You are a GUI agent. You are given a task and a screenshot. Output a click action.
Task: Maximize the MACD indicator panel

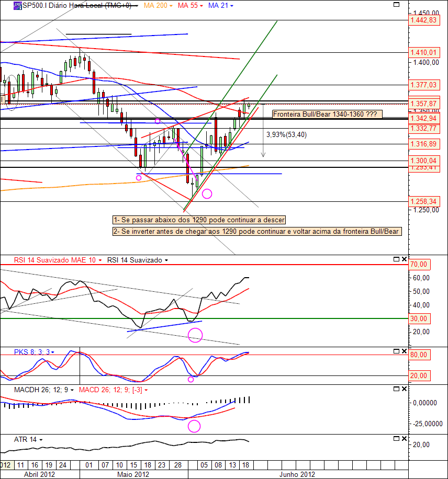click(x=396, y=389)
